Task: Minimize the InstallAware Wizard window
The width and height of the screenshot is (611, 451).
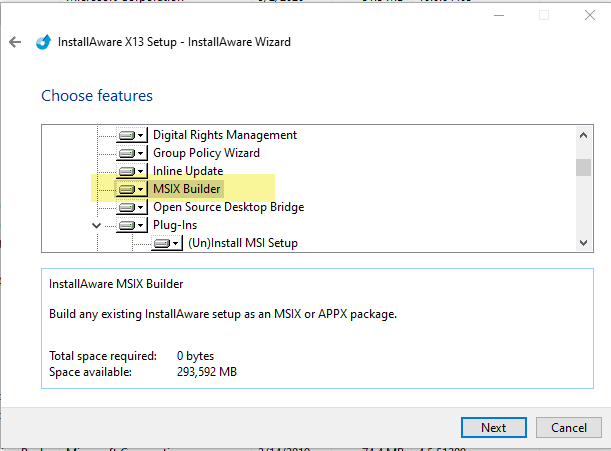Action: (x=499, y=15)
